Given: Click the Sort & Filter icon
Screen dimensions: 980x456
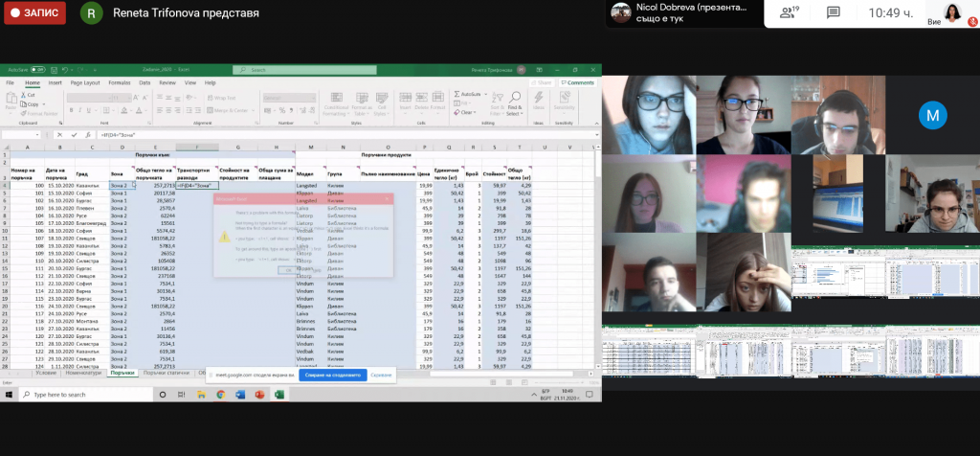Looking at the screenshot, I should [498, 99].
